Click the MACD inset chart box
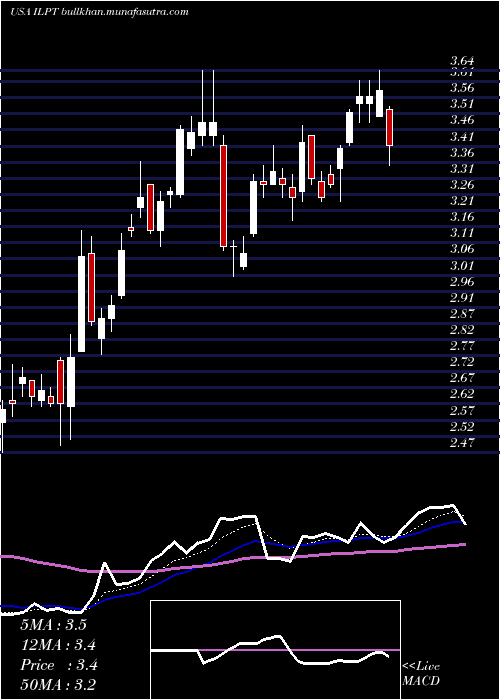 point(275,650)
